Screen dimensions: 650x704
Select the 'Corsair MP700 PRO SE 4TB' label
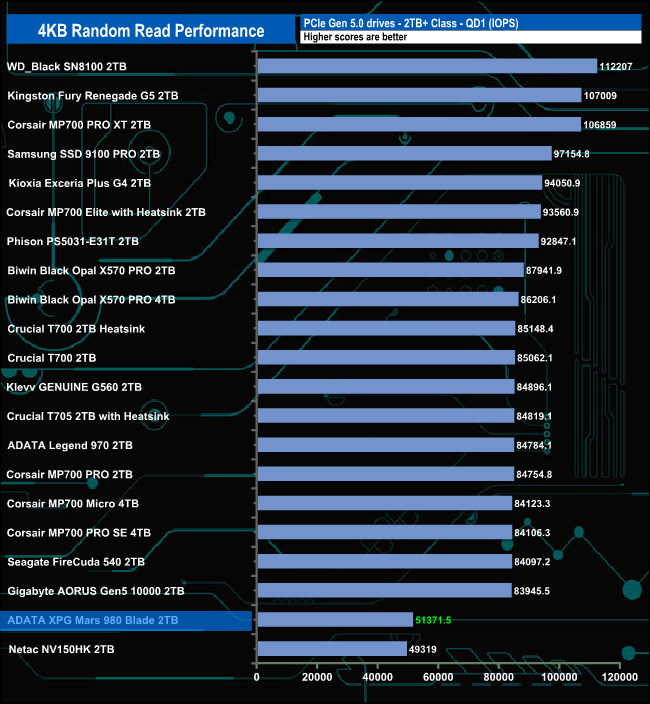[79, 533]
